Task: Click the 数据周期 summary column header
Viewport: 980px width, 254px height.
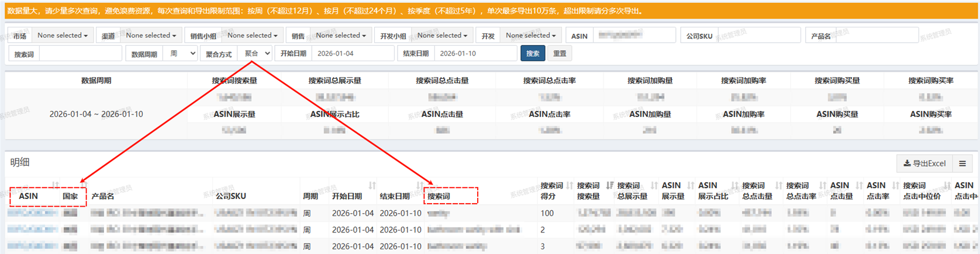Action: tap(96, 81)
